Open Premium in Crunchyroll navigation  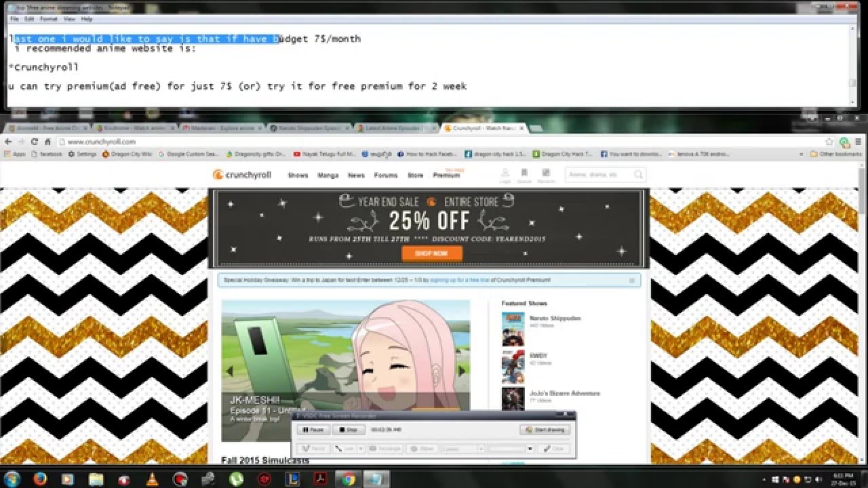[x=446, y=175]
